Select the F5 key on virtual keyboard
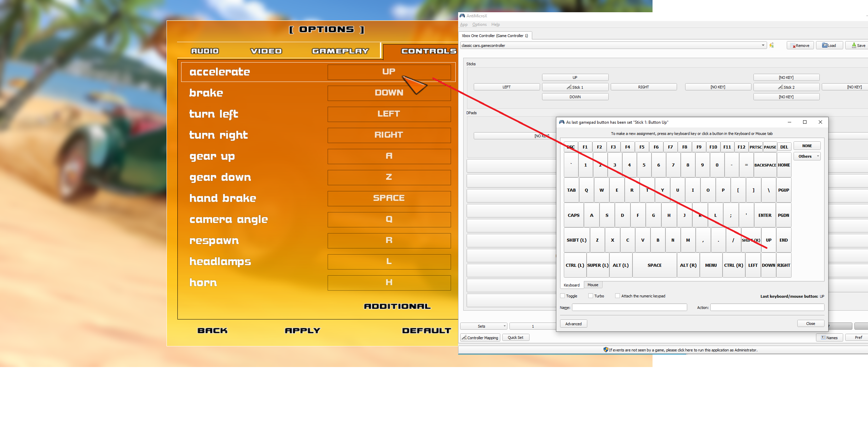This screenshot has height=434, width=868. click(642, 147)
